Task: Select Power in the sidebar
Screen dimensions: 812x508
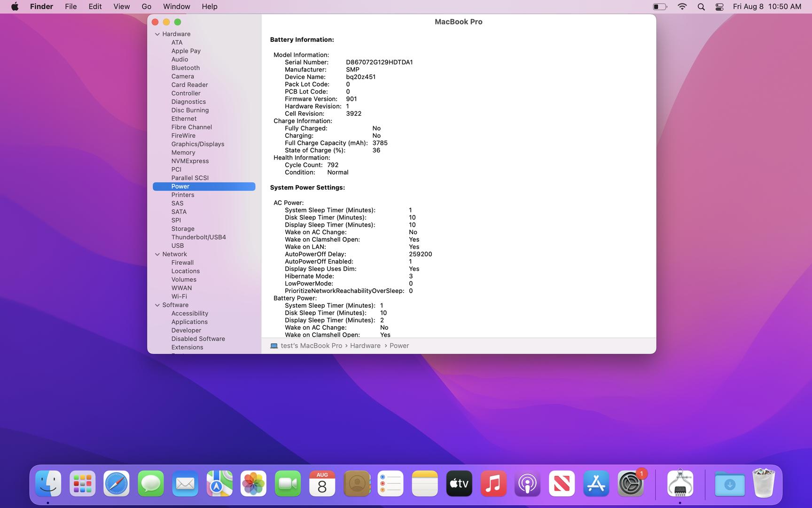Action: coord(204,186)
